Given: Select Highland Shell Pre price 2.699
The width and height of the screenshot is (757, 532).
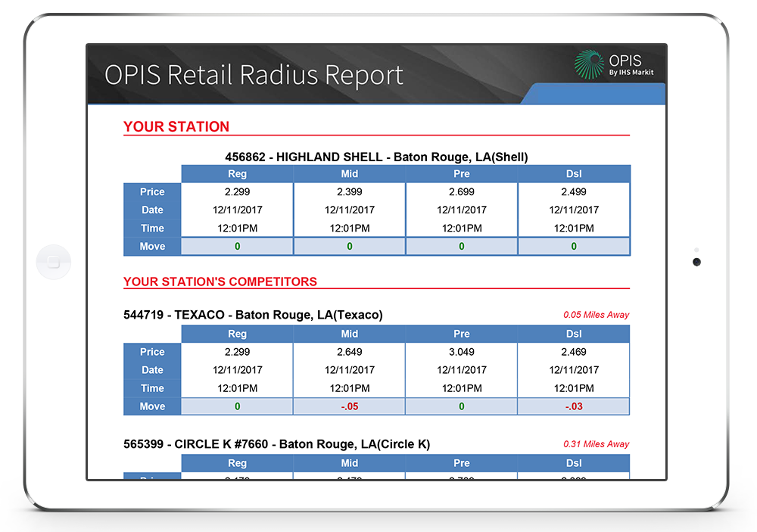Looking at the screenshot, I should pos(462,191).
